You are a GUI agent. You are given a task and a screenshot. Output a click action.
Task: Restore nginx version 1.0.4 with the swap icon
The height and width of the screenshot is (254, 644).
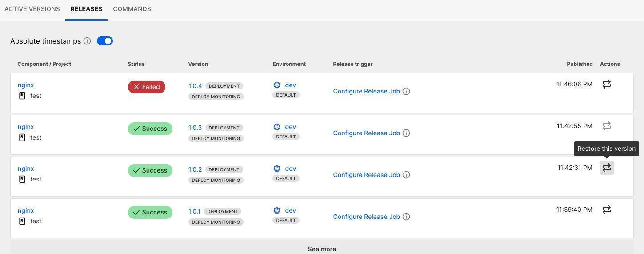tap(607, 84)
